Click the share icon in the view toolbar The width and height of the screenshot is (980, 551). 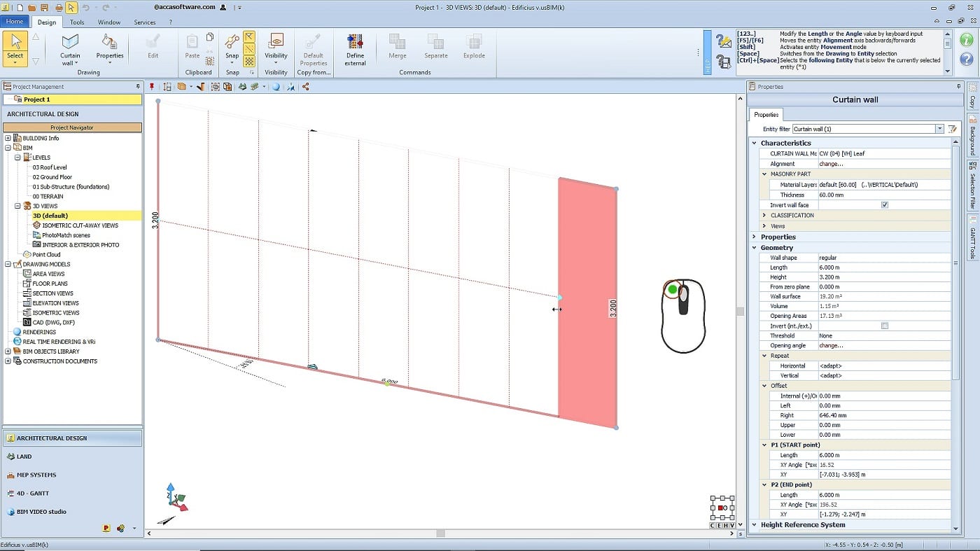pyautogui.click(x=306, y=87)
